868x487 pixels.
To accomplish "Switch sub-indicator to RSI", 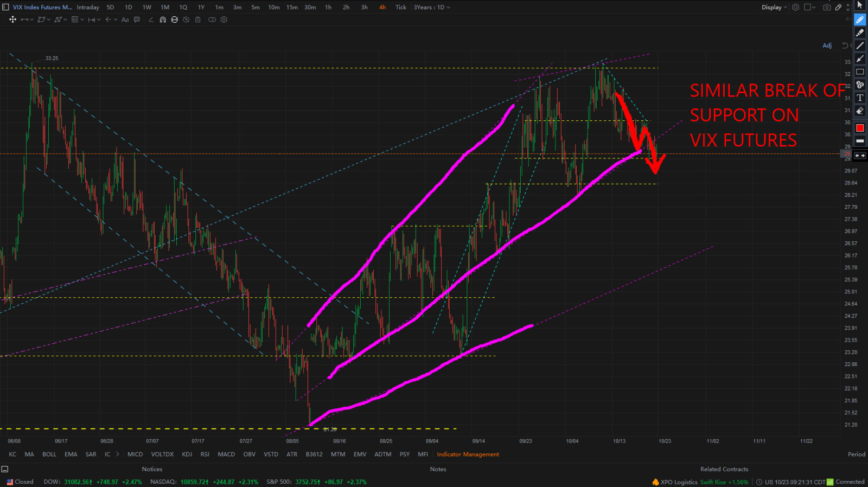I will click(205, 454).
